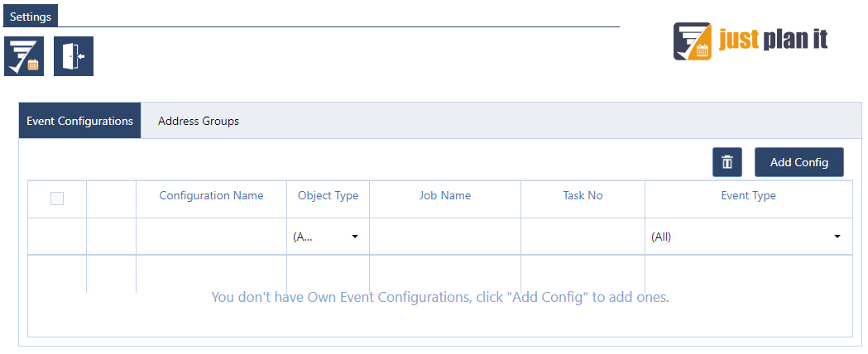Image resolution: width=868 pixels, height=354 pixels.
Task: Switch to the Address Groups tab
Action: tap(199, 121)
